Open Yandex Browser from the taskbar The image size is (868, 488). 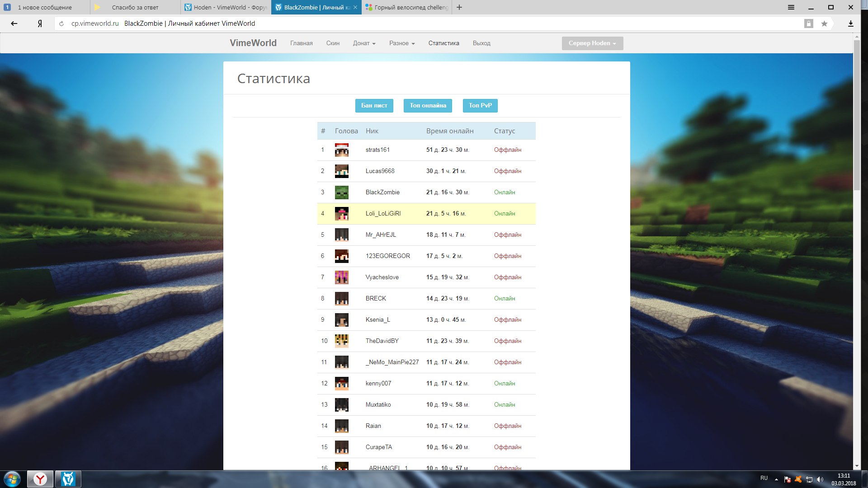point(40,479)
